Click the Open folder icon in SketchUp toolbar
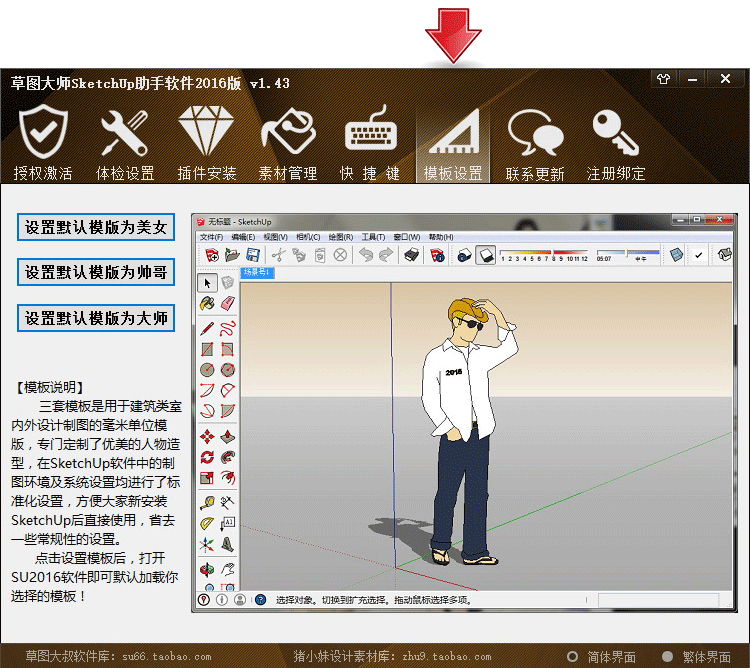Image resolution: width=750 pixels, height=668 pixels. pyautogui.click(x=232, y=255)
